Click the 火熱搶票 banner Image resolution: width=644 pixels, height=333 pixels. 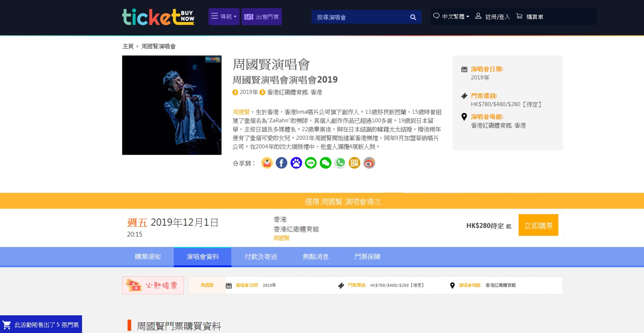(x=153, y=285)
